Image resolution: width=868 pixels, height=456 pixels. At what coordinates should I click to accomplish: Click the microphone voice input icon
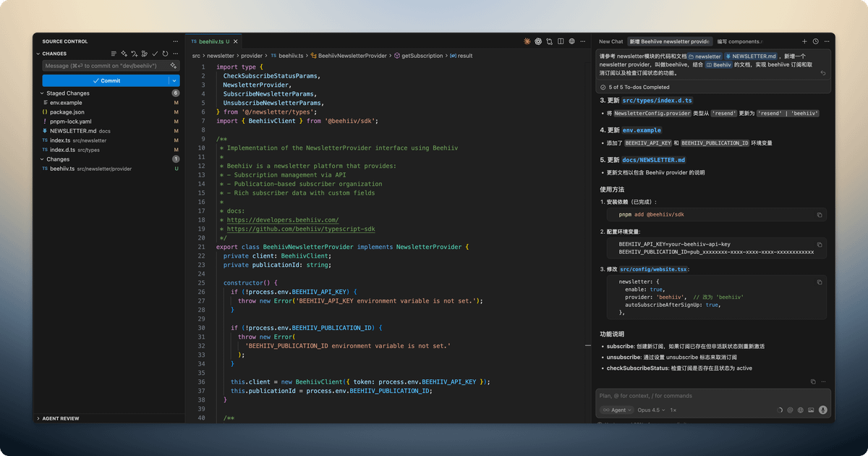point(822,410)
